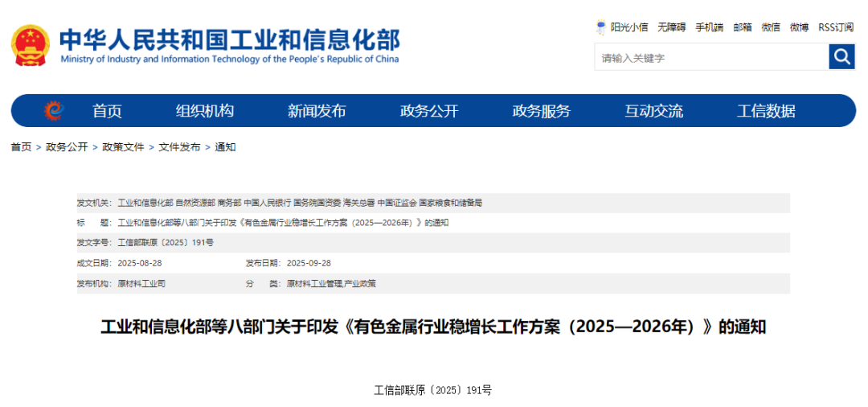
Task: Click the magnifier search button
Action: coord(841,56)
